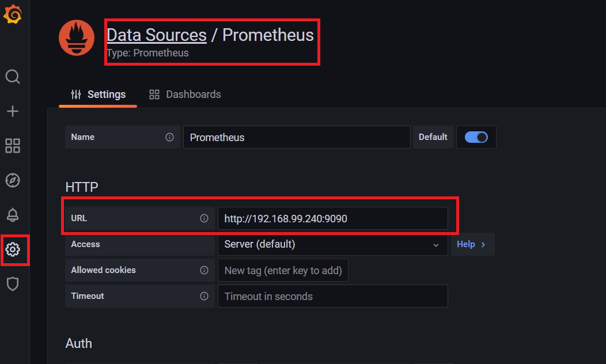
Task: Click the Grafana logo home icon
Action: [x=13, y=15]
